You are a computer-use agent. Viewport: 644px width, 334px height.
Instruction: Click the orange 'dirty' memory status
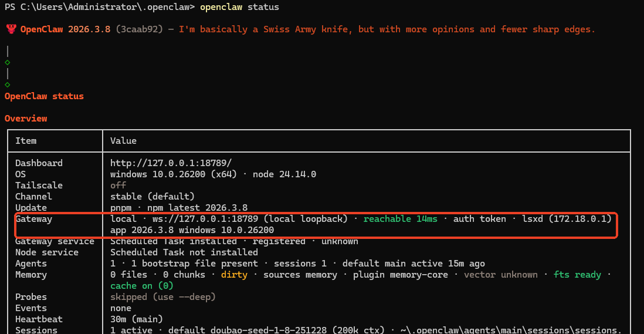pyautogui.click(x=234, y=275)
